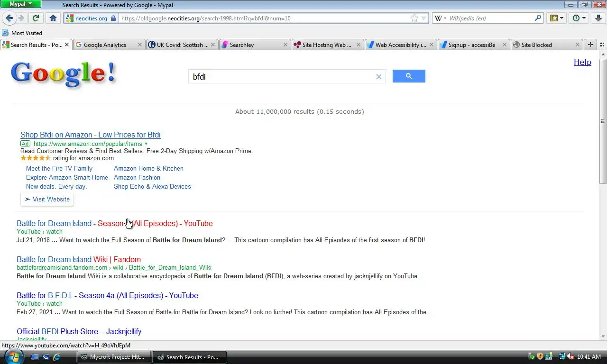Switch to the UK Covid: Scottish tab
Viewport: 607px width, 364px height.
click(183, 45)
